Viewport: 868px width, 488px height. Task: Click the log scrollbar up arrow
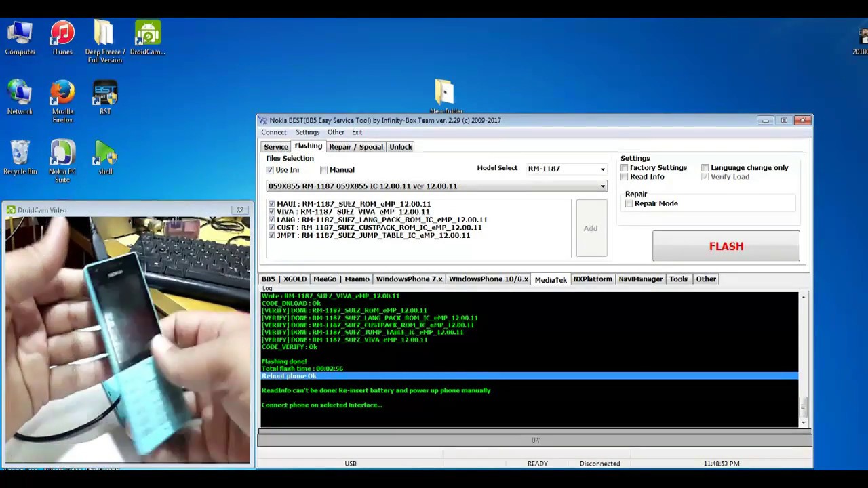pos(804,297)
